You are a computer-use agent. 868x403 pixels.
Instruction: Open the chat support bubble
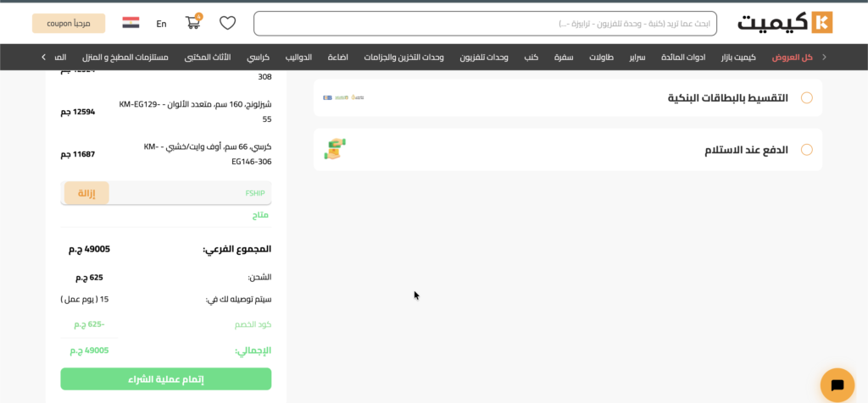pos(837,384)
